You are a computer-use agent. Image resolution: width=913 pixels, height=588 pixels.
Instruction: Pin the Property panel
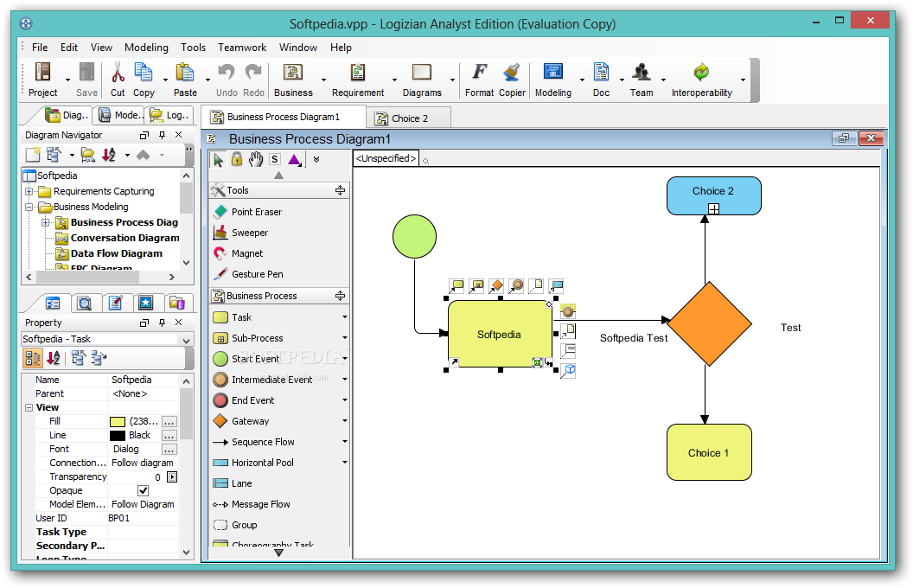pos(162,323)
